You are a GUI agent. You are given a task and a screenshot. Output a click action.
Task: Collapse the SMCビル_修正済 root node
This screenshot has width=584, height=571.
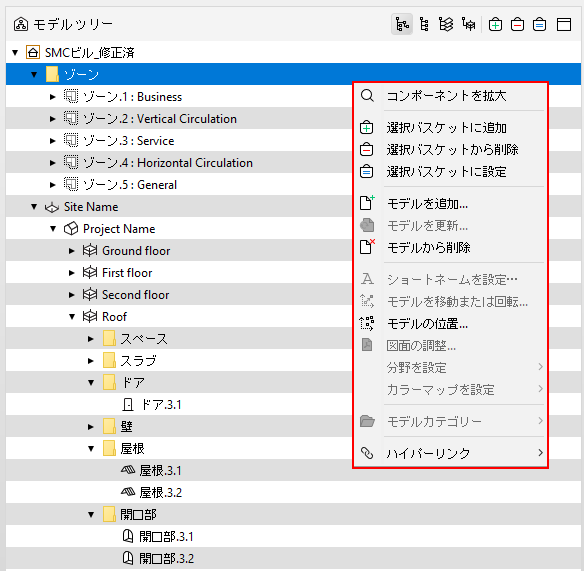point(15,53)
